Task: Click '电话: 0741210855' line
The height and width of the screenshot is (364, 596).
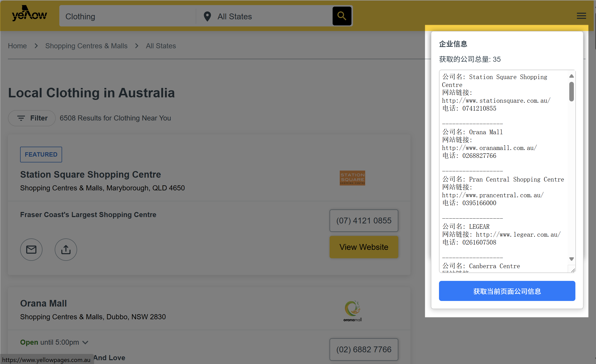Action: 469,109
